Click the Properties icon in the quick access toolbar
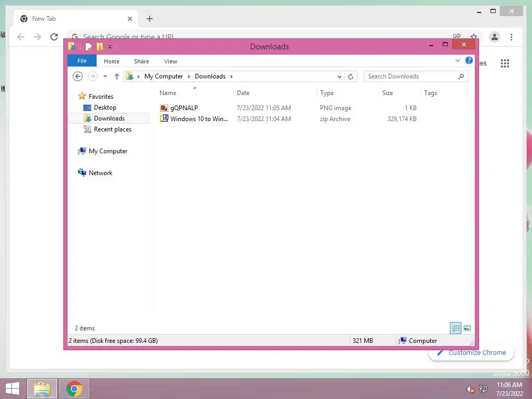The height and width of the screenshot is (399, 532). pyautogui.click(x=88, y=46)
